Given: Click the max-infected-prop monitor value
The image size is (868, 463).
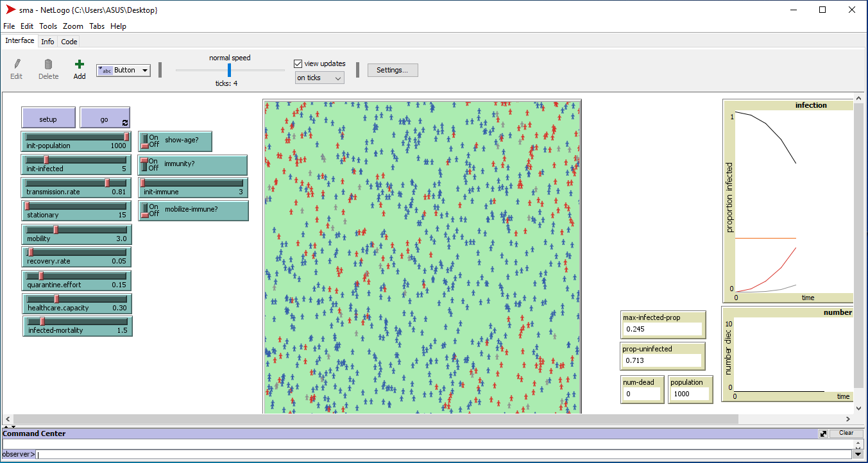Looking at the screenshot, I should tap(662, 329).
